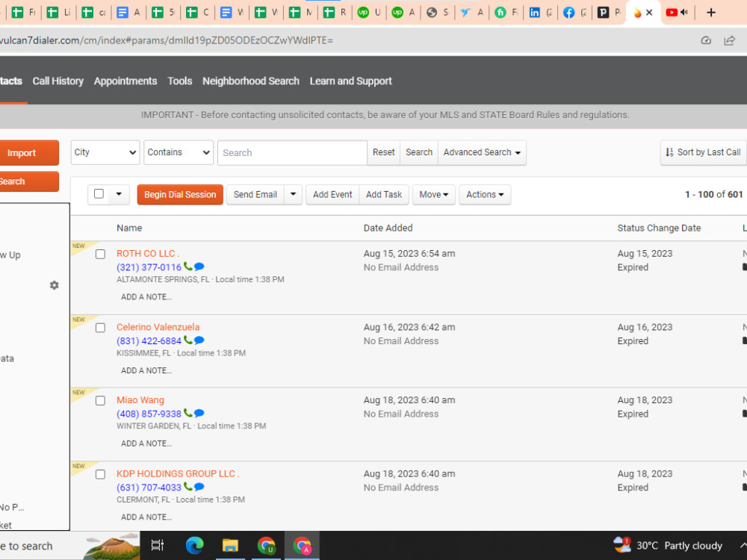The image size is (747, 560).
Task: Dial (831) 422-6884 phone number
Action: click(149, 341)
